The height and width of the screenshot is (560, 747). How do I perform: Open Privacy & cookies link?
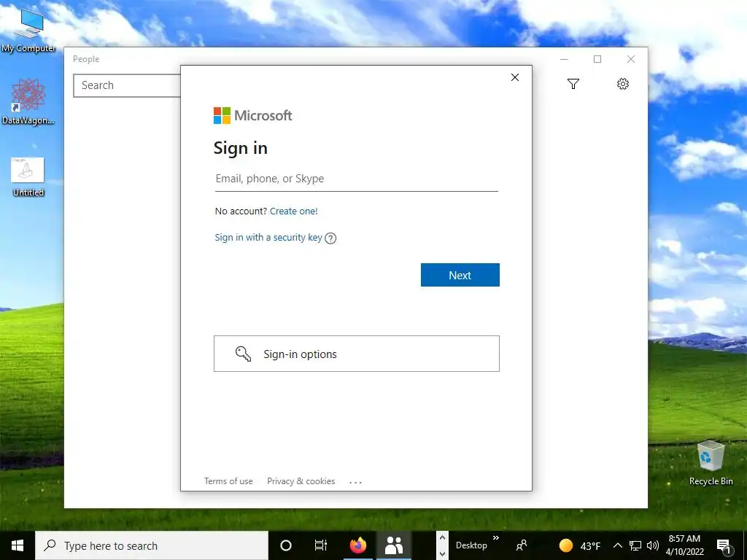(301, 481)
